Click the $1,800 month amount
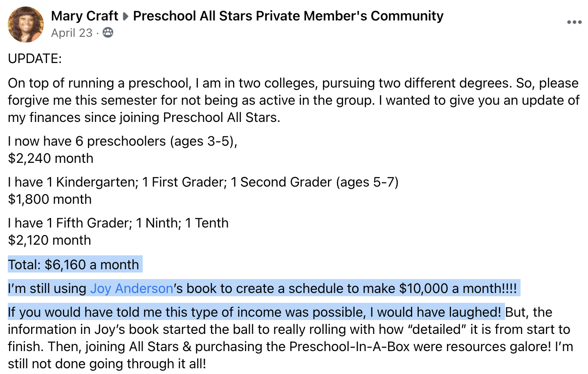Screen dimensions: 588x374 [x=50, y=199]
